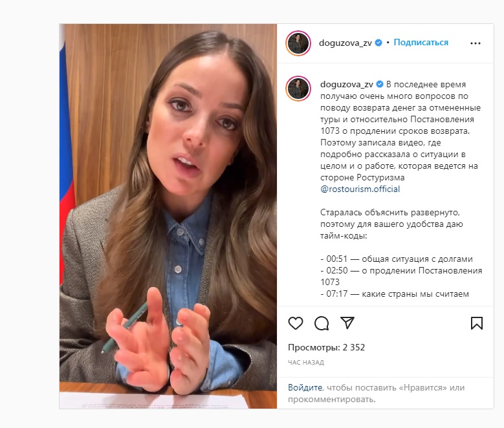Open the @rostourism.official mention link

click(360, 189)
